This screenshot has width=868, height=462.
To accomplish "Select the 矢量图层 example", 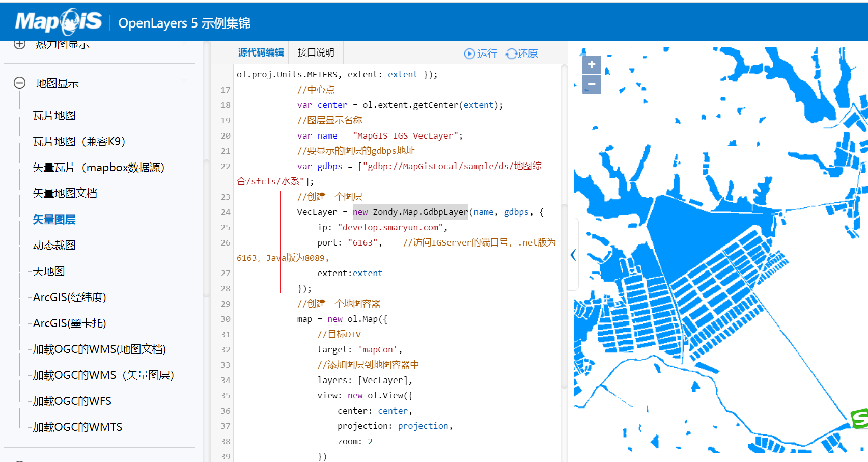I will [x=54, y=220].
